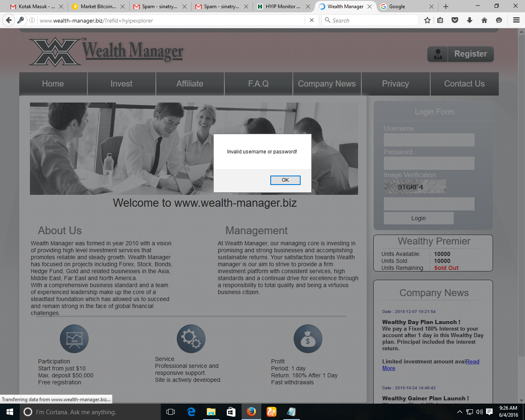Open File Explorer from the taskbar
This screenshot has width=525, height=420.
point(211,412)
